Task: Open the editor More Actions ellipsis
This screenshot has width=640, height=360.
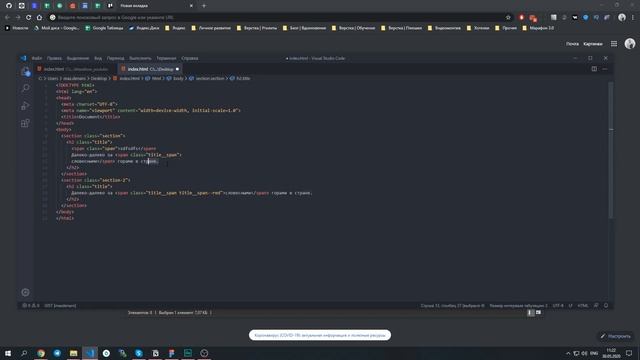Action: pyautogui.click(x=605, y=69)
